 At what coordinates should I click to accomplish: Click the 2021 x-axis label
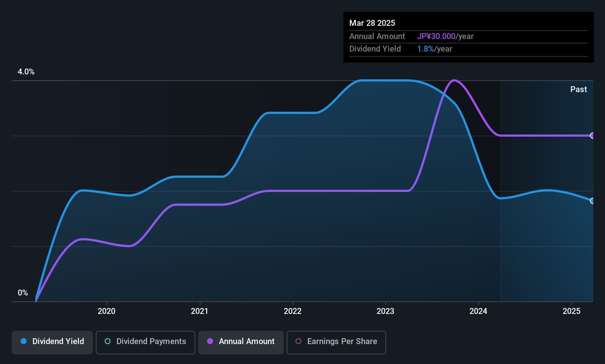200,311
